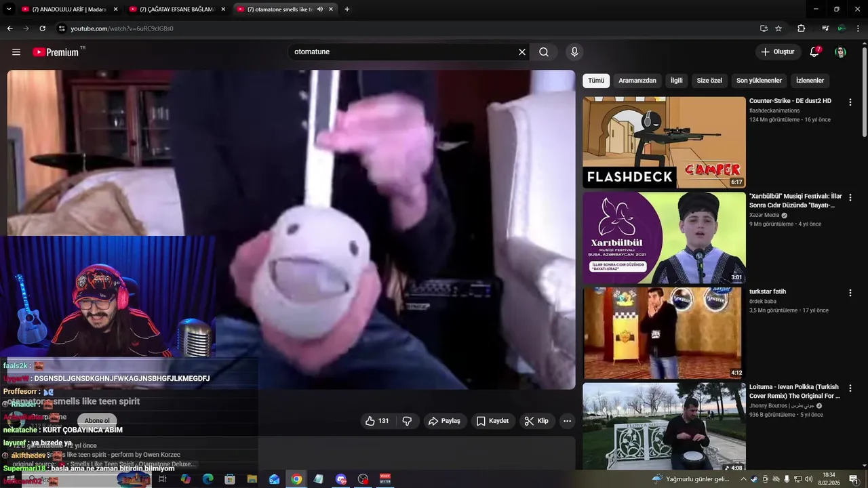Switch to the ÇAĞATAY EFSANE BAĞLAMA tab

click(176, 9)
